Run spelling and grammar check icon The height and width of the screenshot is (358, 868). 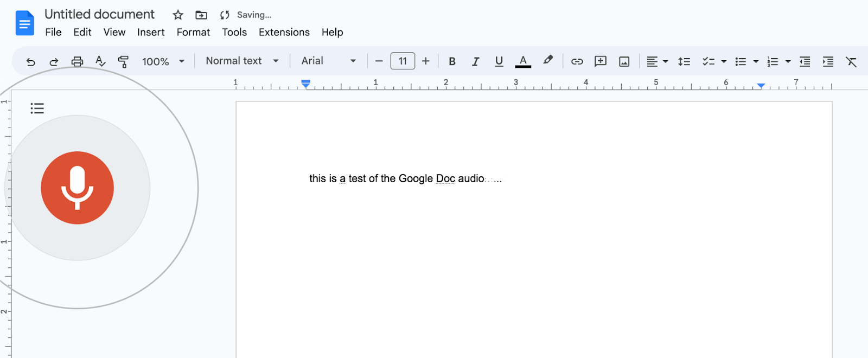click(100, 61)
